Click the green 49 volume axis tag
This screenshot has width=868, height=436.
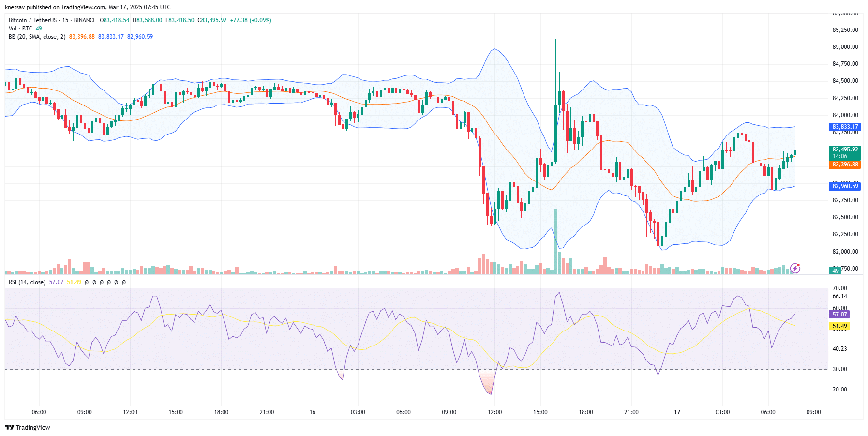click(x=836, y=271)
